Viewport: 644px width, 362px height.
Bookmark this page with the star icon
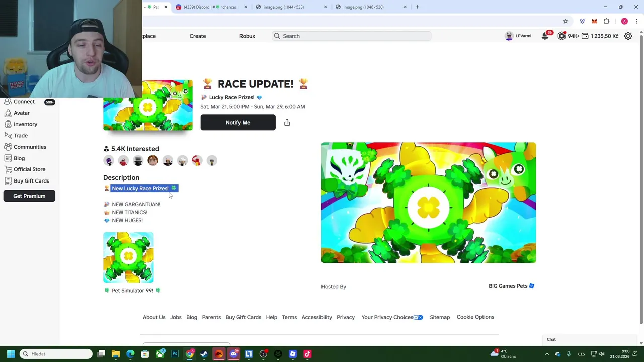tap(566, 21)
